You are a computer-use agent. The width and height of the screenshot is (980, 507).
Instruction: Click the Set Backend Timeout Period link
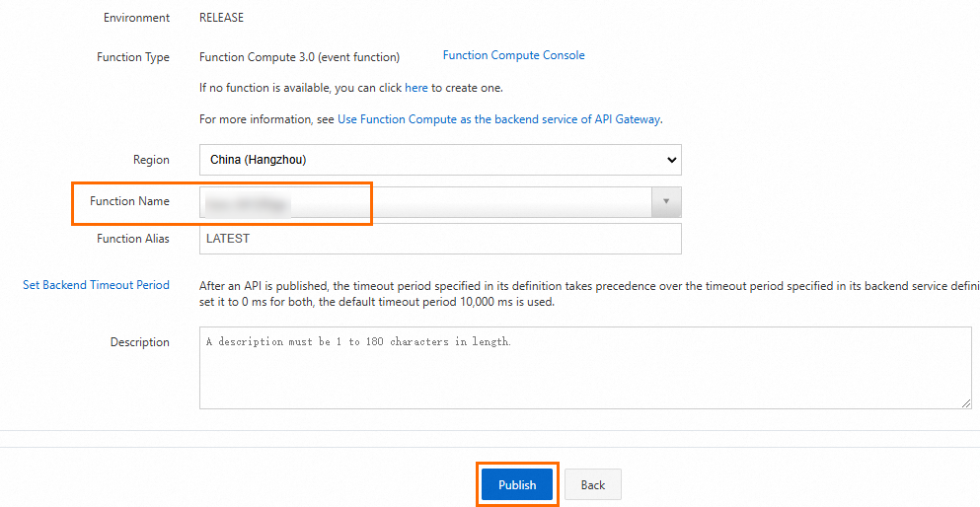click(96, 285)
